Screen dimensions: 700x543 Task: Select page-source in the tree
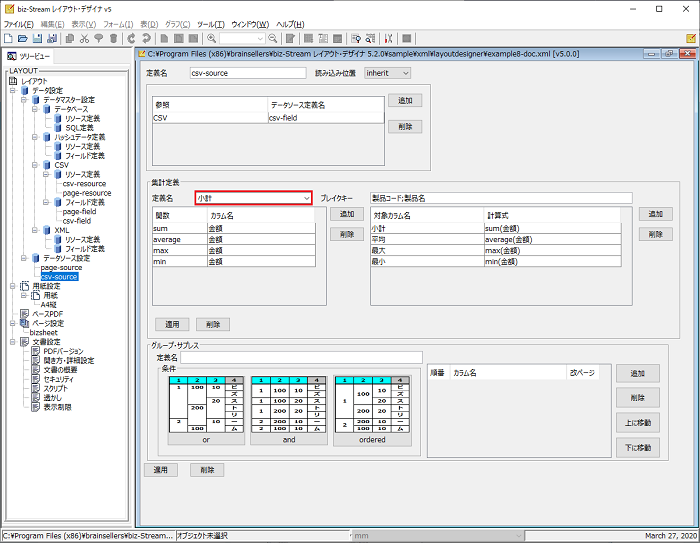61,267
